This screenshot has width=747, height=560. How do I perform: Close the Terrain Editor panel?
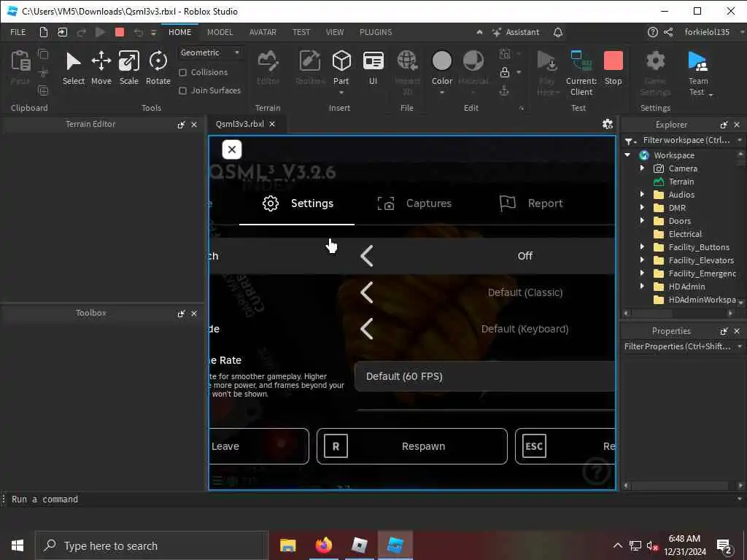(194, 125)
